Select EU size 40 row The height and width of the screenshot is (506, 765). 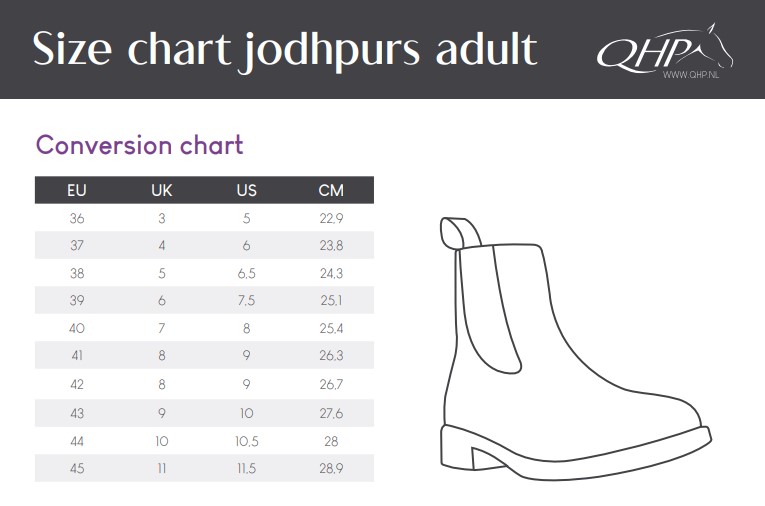(204, 328)
